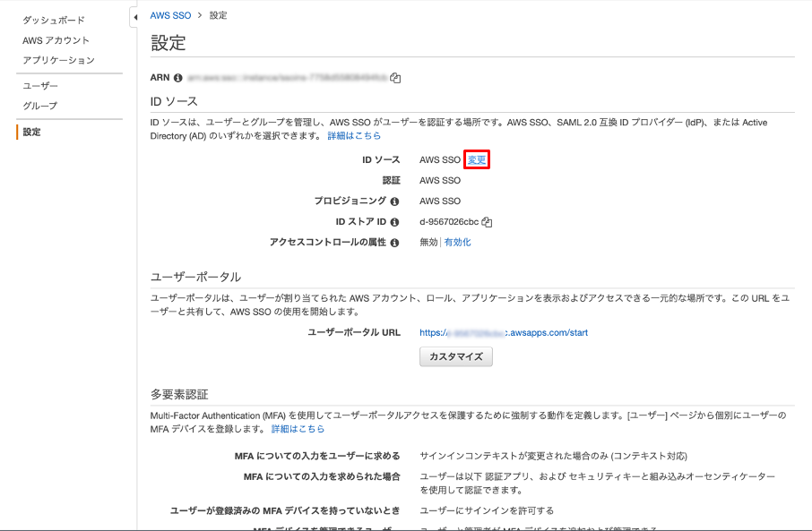Open グループ in the sidebar
812x531 pixels.
(x=39, y=106)
